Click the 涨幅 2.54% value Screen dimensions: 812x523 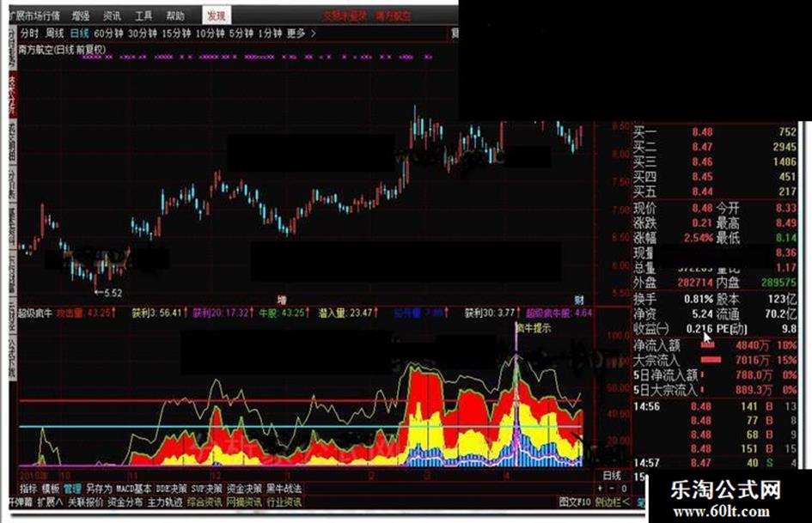pos(698,238)
